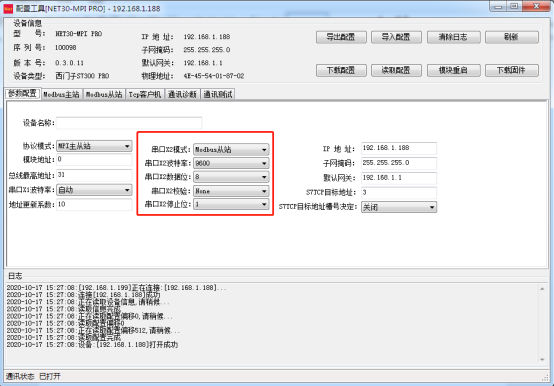Screen dimensions: 554x386
Task: Click the S7TCP目标地址 field showing 3
Action: 399,192
